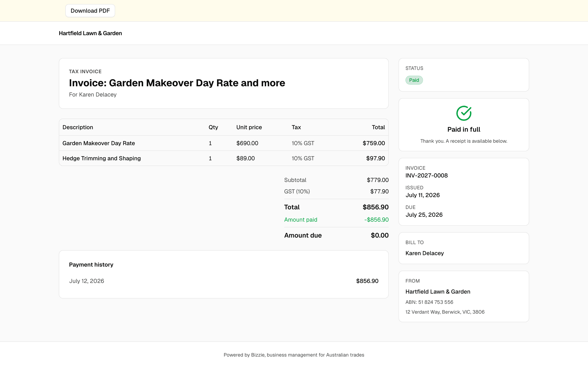Screen dimensions: 588x368
Task: Click the Powered by Bizzie footer text
Action: point(294,355)
